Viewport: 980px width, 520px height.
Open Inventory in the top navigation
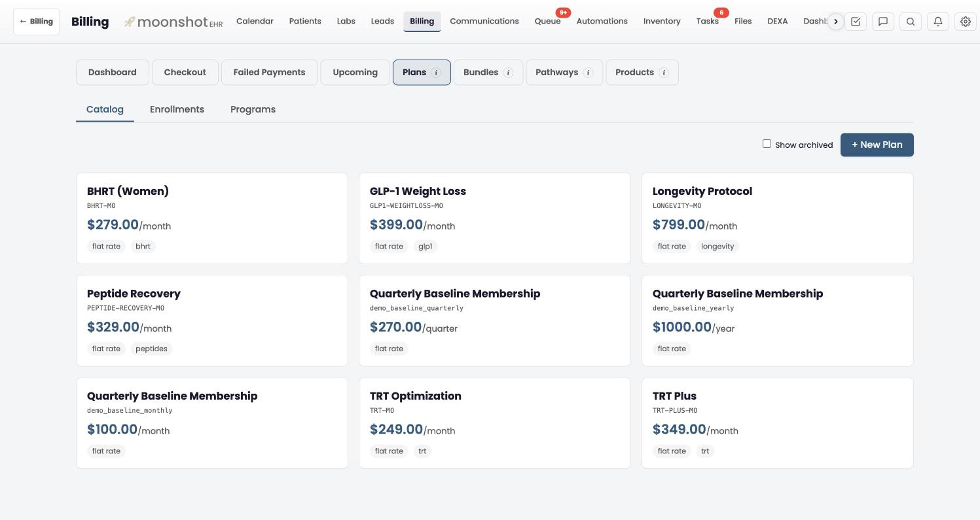click(x=662, y=21)
